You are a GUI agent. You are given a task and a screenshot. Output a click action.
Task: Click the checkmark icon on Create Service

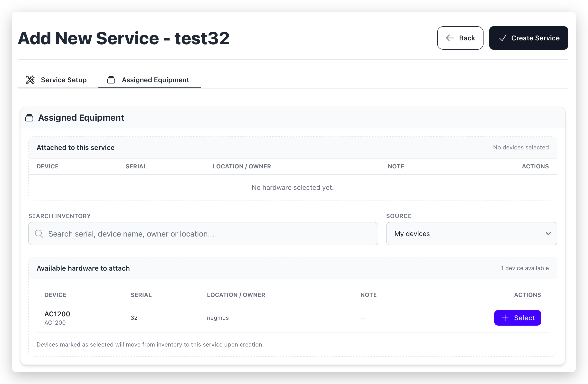(503, 38)
